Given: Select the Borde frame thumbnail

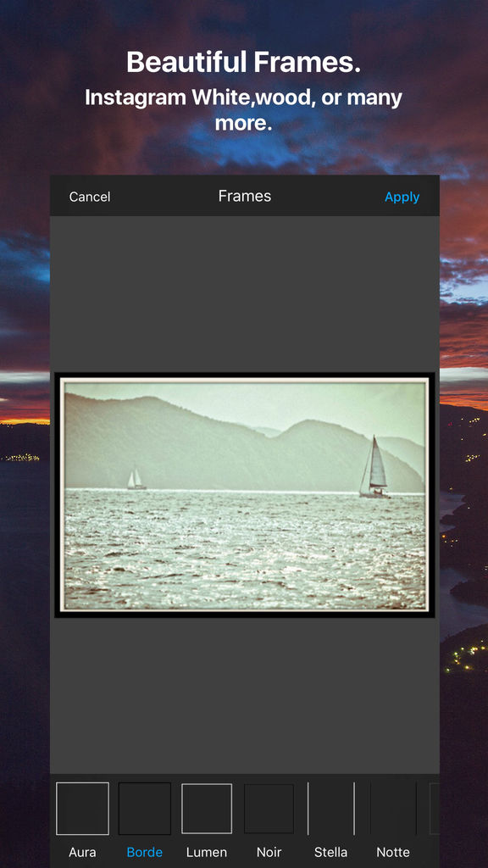Looking at the screenshot, I should click(x=145, y=808).
